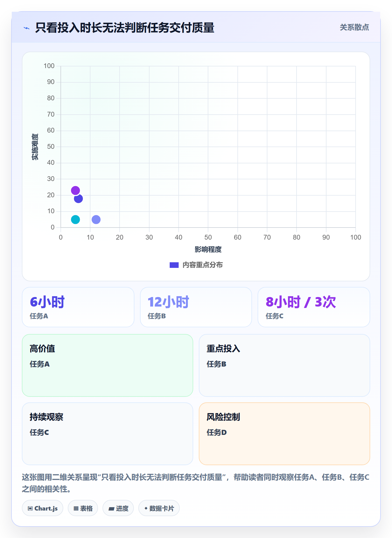Click the 数据卡片 tag chip
This screenshot has width=392, height=538.
click(159, 508)
